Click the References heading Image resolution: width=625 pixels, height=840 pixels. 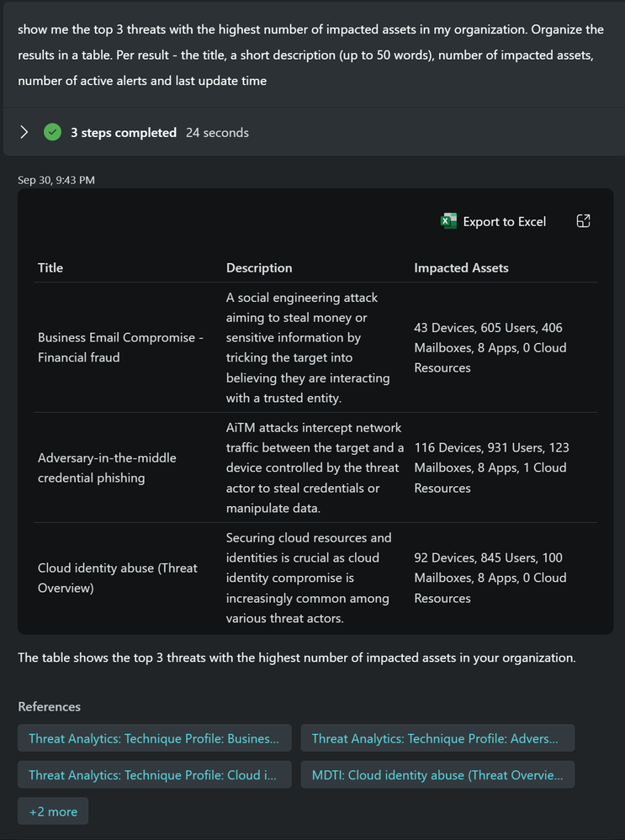(x=50, y=706)
